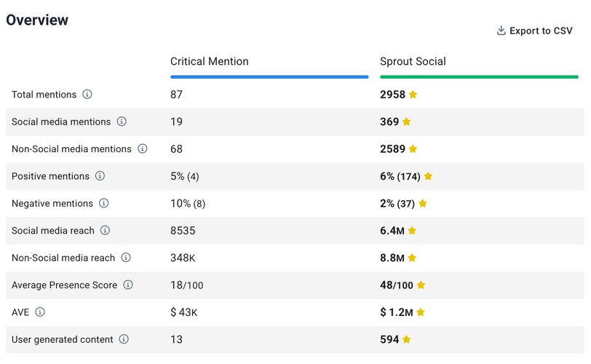Click the Social media reach label
591x364 pixels.
point(53,231)
